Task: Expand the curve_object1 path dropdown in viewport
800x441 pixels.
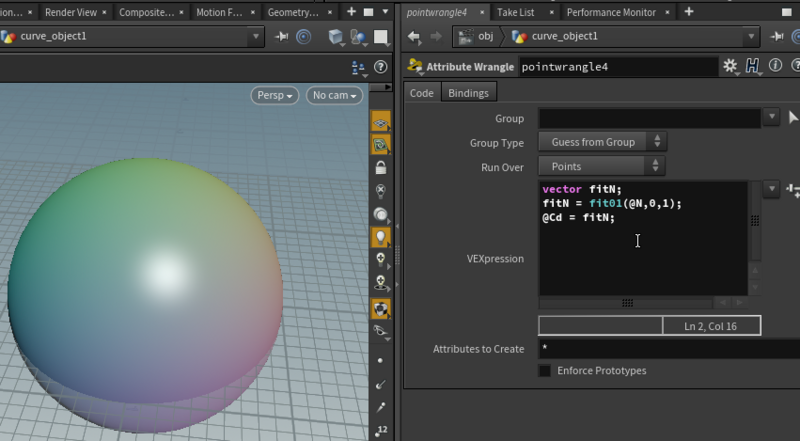Action: tap(256, 36)
